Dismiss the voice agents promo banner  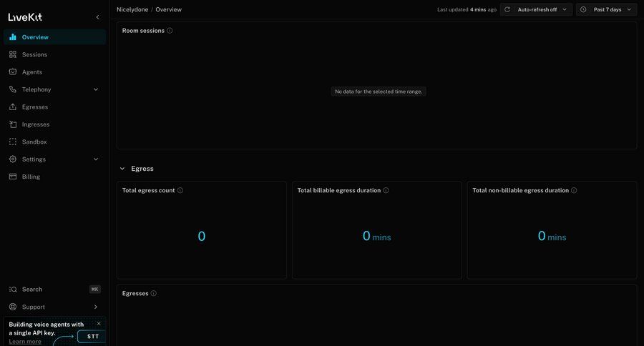(x=99, y=323)
